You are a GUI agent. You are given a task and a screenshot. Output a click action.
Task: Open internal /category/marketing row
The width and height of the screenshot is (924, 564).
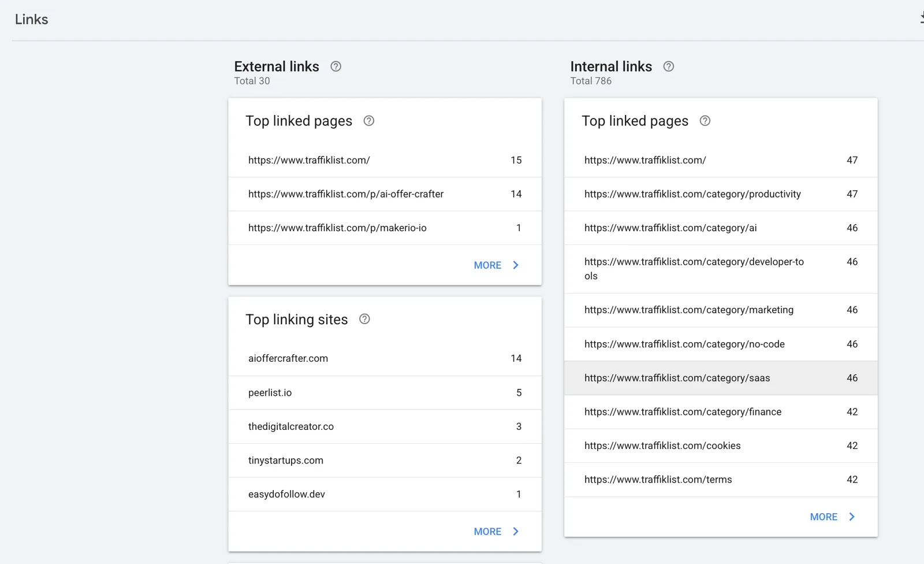click(721, 310)
